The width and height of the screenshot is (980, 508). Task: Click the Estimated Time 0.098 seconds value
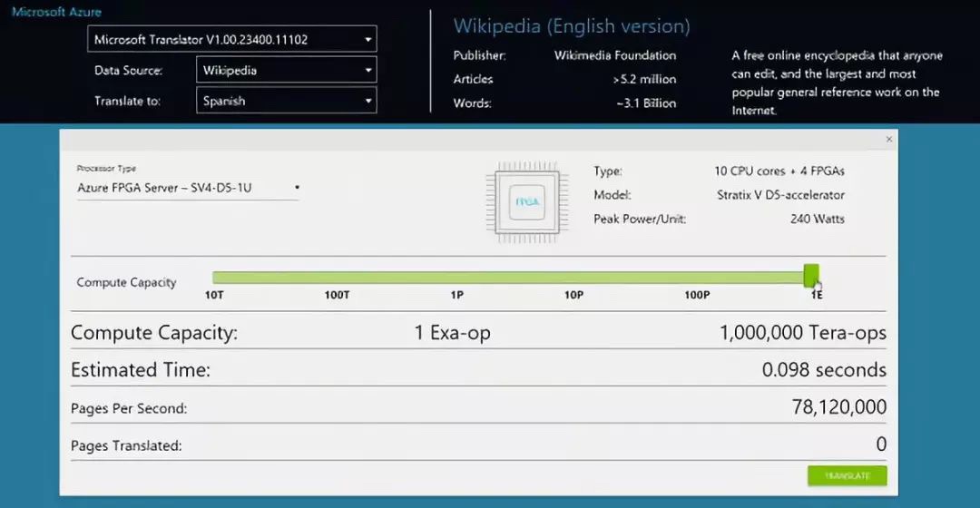tap(824, 370)
